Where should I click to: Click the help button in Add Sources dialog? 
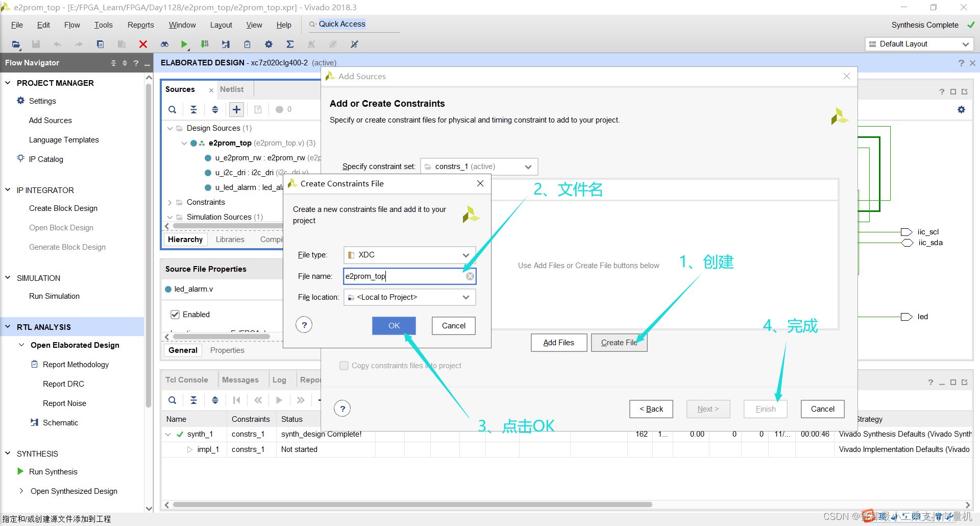[342, 409]
